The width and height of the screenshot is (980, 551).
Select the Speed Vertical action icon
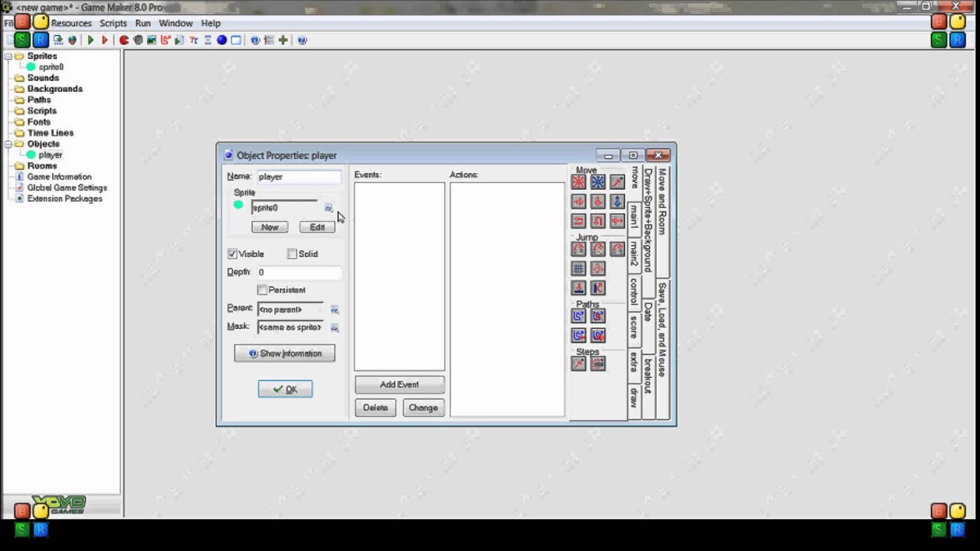(x=598, y=201)
